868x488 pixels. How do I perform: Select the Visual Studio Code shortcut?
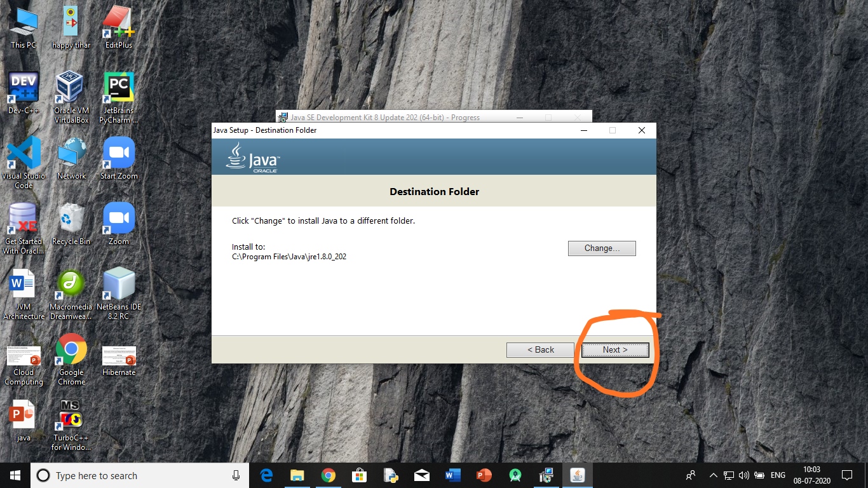[24, 163]
